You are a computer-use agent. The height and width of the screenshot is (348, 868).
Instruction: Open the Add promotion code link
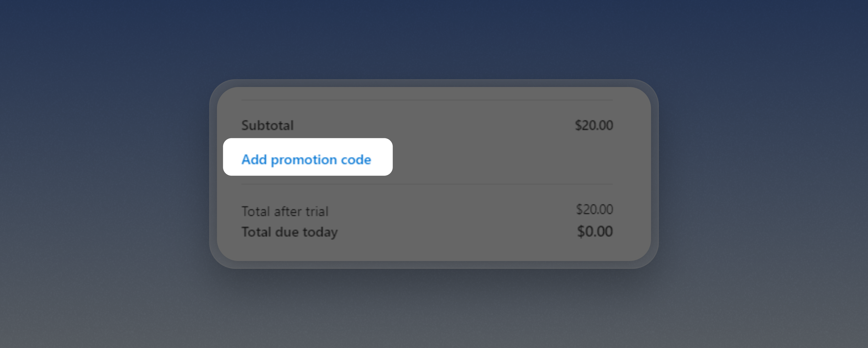306,159
